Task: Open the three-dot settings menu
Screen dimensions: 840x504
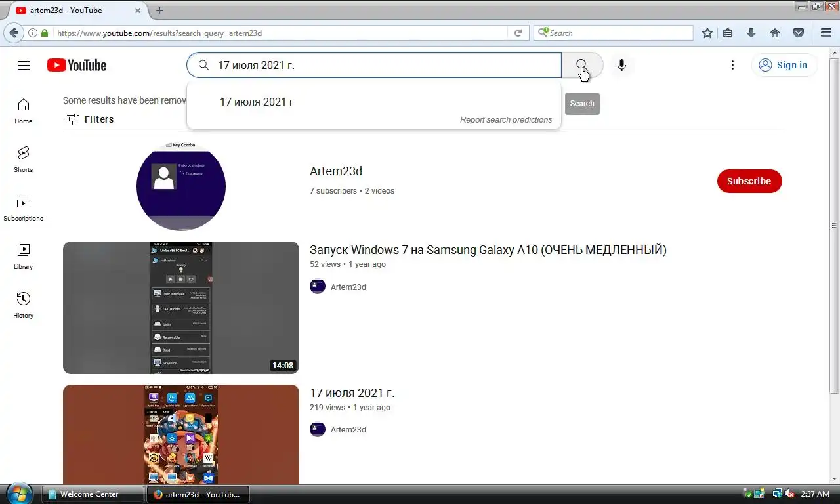Action: coord(732,65)
